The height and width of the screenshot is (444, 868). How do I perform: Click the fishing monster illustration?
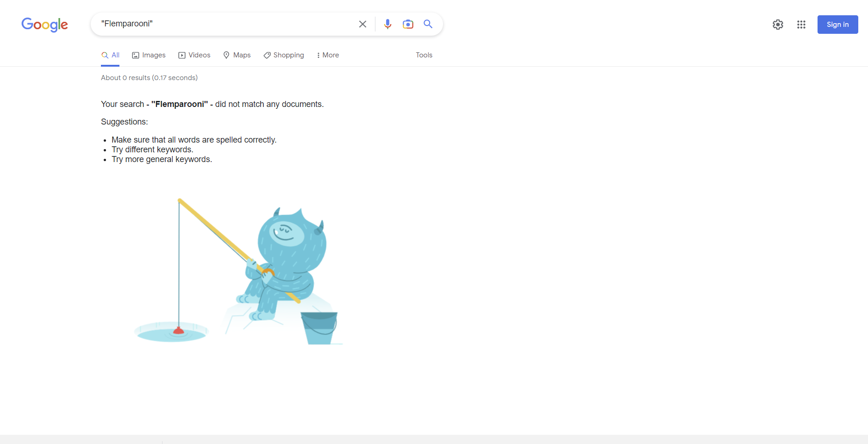tap(238, 272)
